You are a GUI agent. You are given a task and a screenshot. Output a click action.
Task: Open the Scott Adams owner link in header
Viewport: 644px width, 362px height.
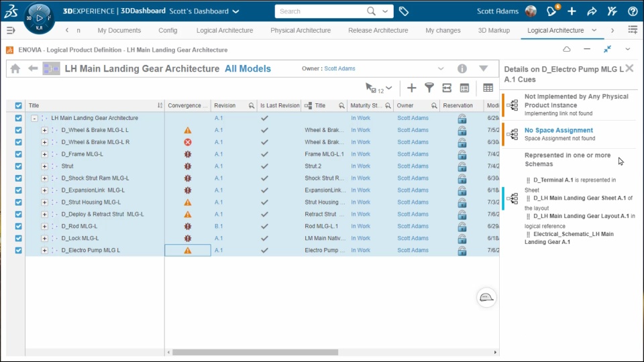(x=339, y=68)
